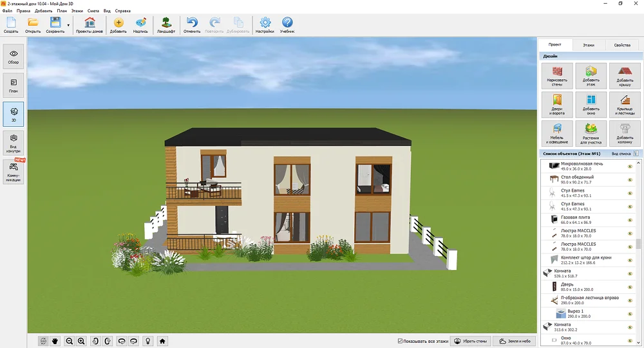The height and width of the screenshot is (348, 644).
Task: Open Проекты домов house projects gallery
Action: coord(90,25)
